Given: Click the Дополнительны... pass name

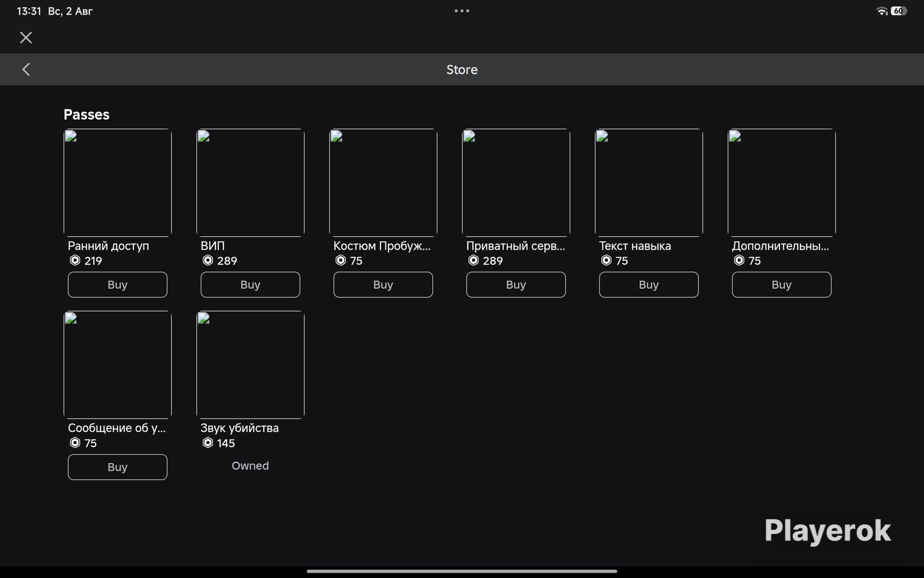Looking at the screenshot, I should (x=781, y=246).
